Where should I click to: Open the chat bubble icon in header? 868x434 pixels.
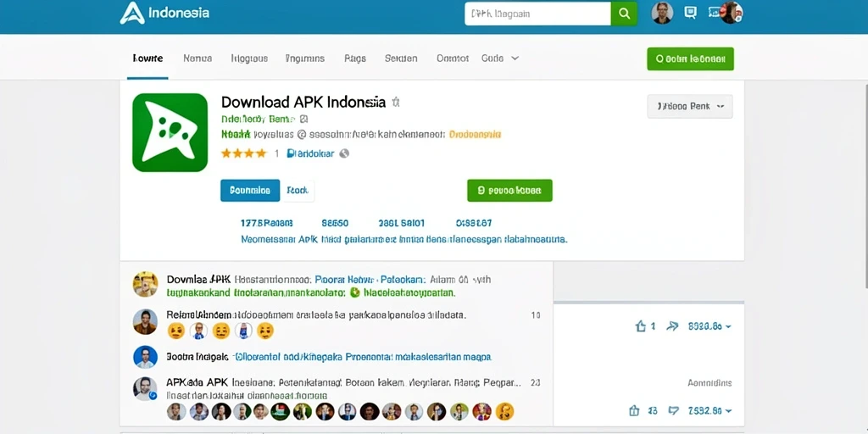690,12
